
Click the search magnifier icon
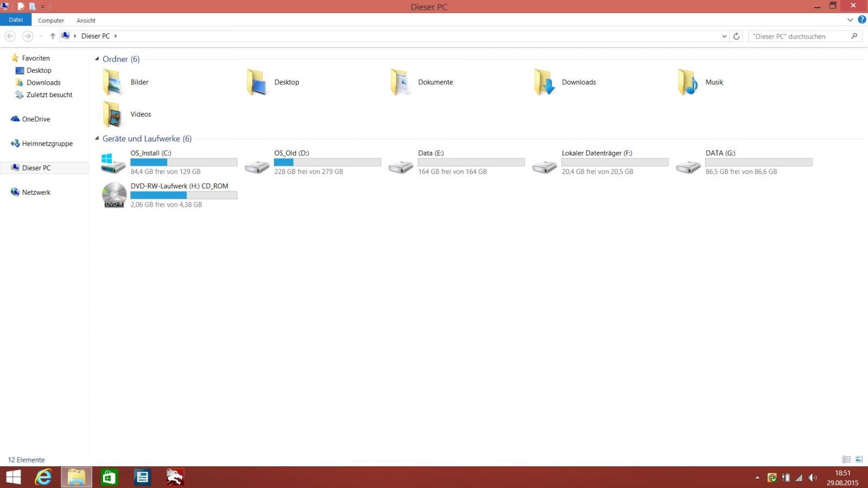(x=854, y=36)
